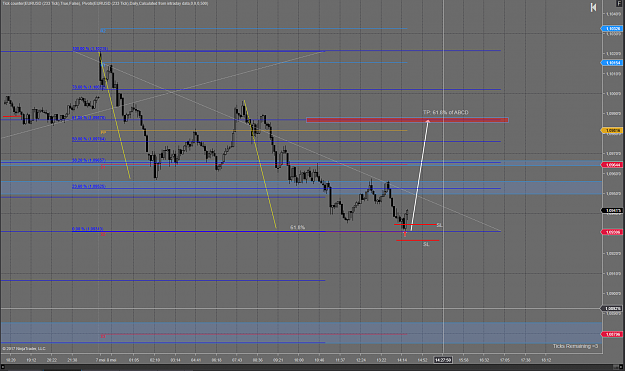Click the jump-to-latest-bar icon at the chart's top-right

[593, 8]
